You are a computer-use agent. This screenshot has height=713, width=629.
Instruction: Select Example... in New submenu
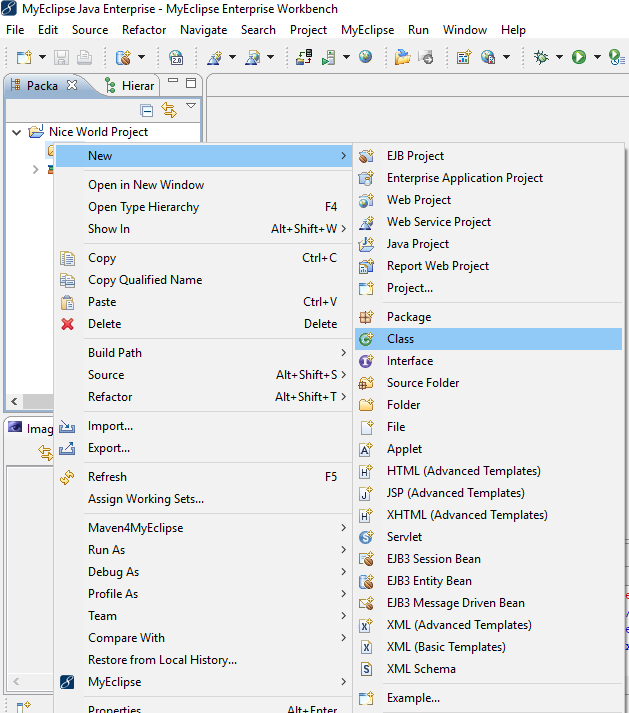488,698
